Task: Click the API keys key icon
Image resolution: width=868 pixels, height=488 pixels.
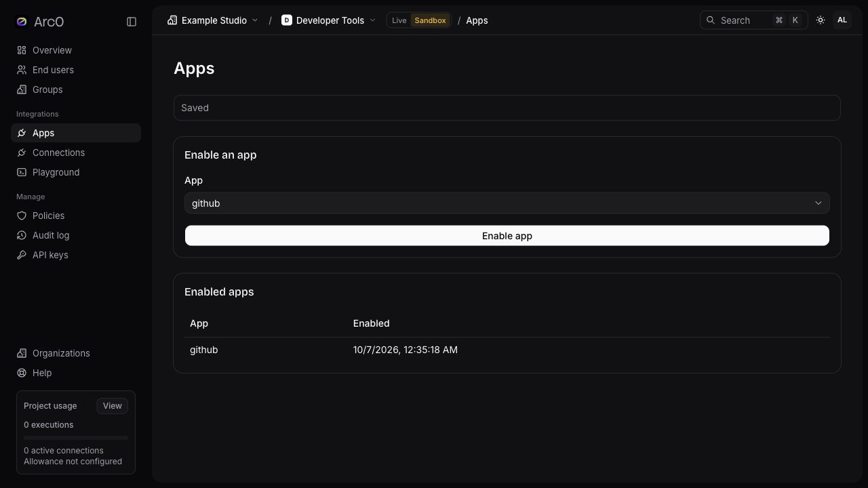Action: [x=22, y=255]
